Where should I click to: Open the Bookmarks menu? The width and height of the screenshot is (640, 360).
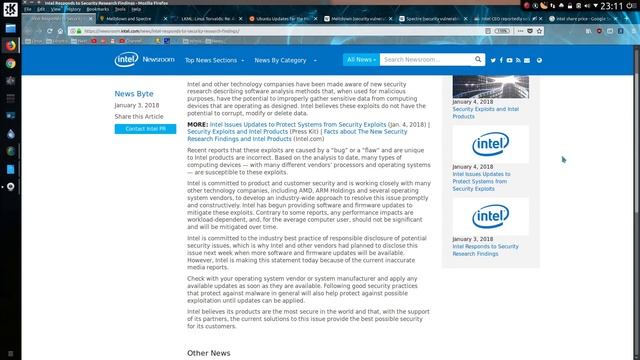[98, 9]
